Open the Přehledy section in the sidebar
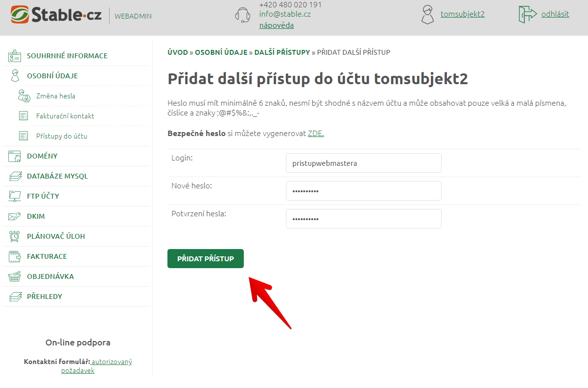 [x=45, y=297]
